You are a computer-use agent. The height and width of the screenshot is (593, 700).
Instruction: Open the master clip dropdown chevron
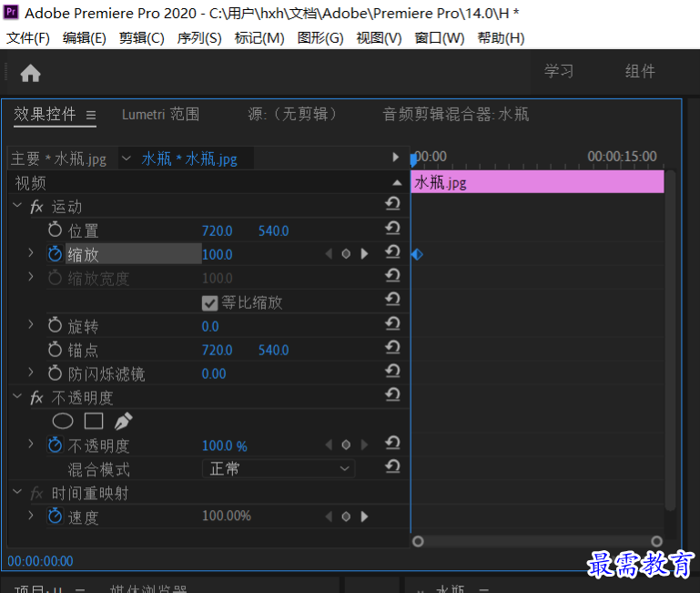pyautogui.click(x=127, y=158)
